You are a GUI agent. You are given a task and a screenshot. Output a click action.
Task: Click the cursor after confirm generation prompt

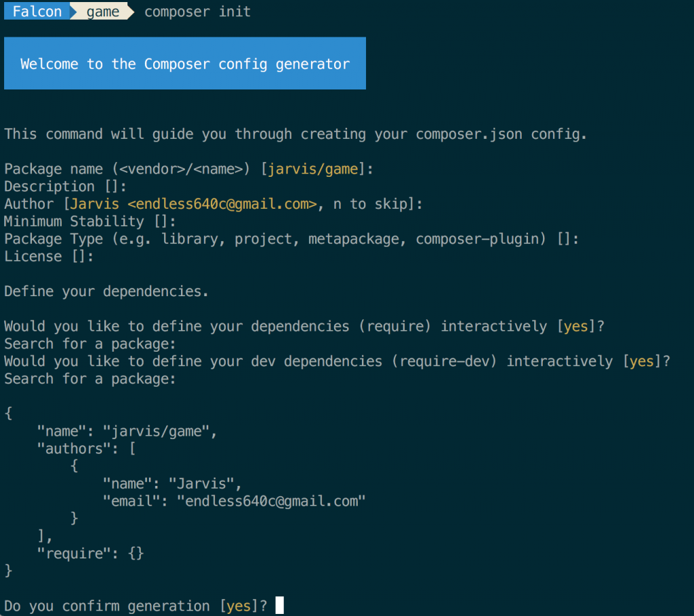[x=279, y=605]
